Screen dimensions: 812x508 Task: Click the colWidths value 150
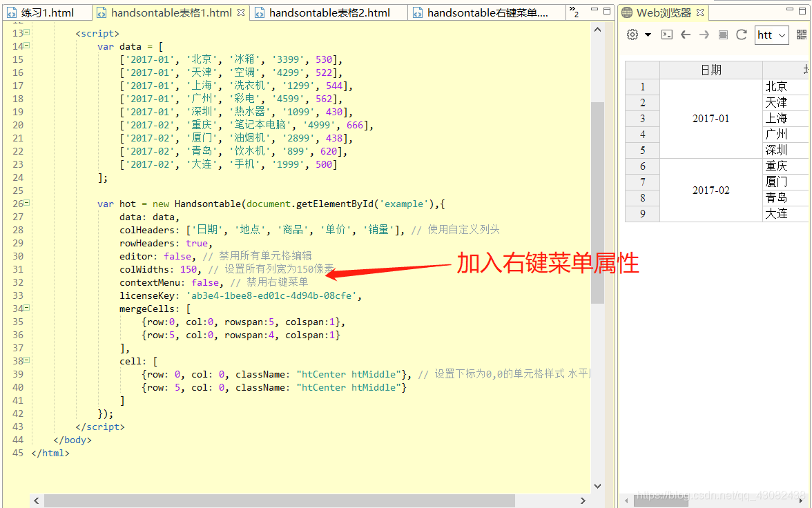188,269
